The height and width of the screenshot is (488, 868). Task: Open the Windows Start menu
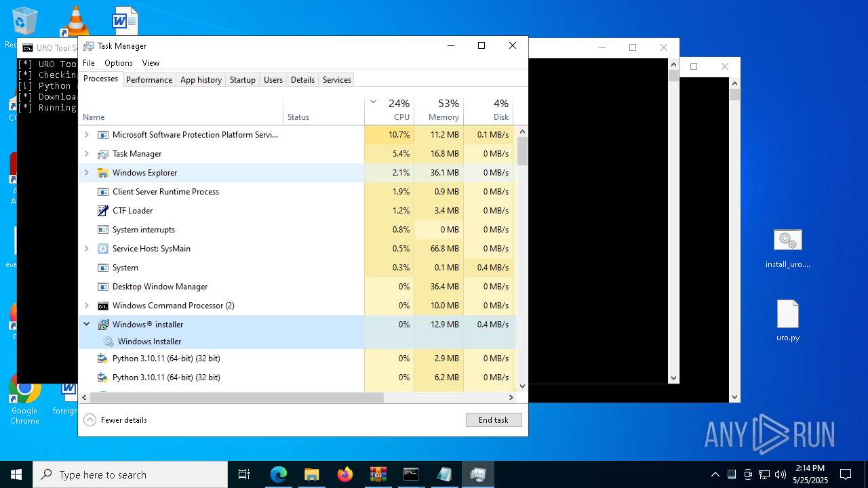click(x=16, y=474)
